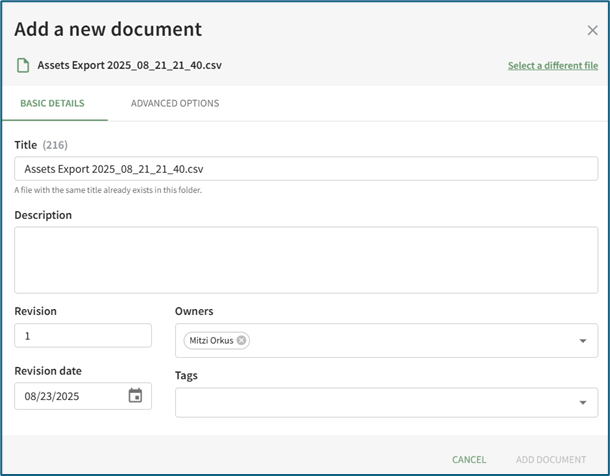Click inside the Tags selection field
Viewport: 610px width, 476px height.
[x=370, y=403]
